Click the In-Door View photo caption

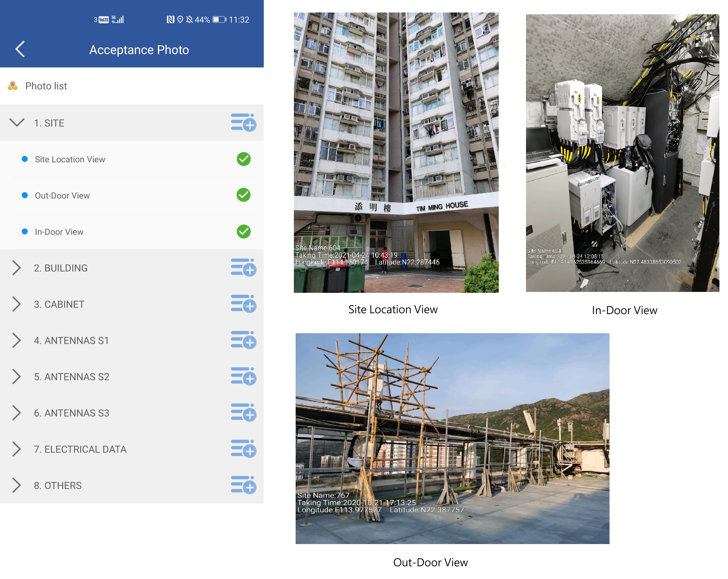pyautogui.click(x=624, y=310)
